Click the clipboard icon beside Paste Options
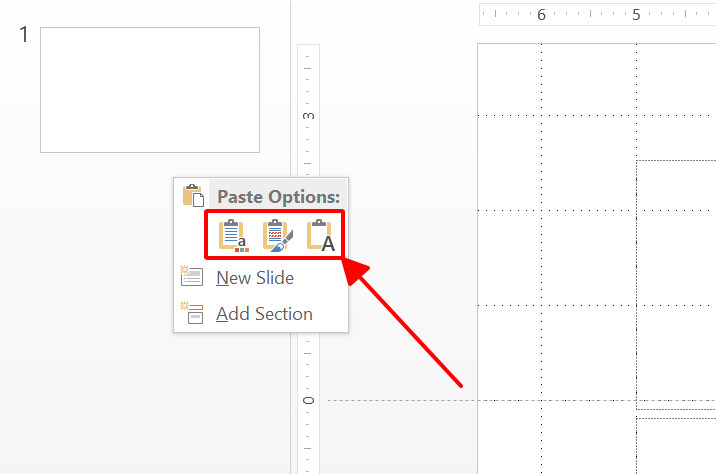Image resolution: width=716 pixels, height=474 pixels. point(193,195)
